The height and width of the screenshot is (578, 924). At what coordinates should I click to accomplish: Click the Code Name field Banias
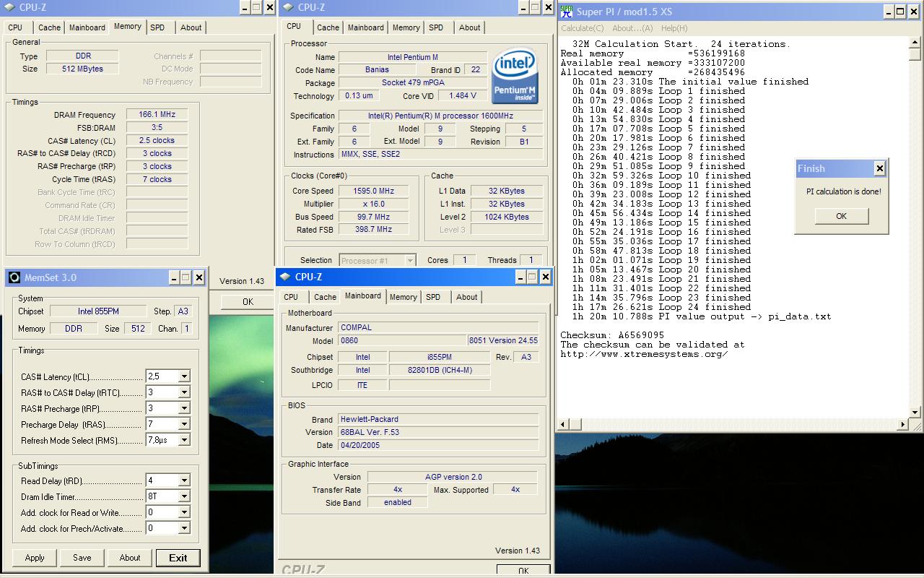tap(378, 70)
